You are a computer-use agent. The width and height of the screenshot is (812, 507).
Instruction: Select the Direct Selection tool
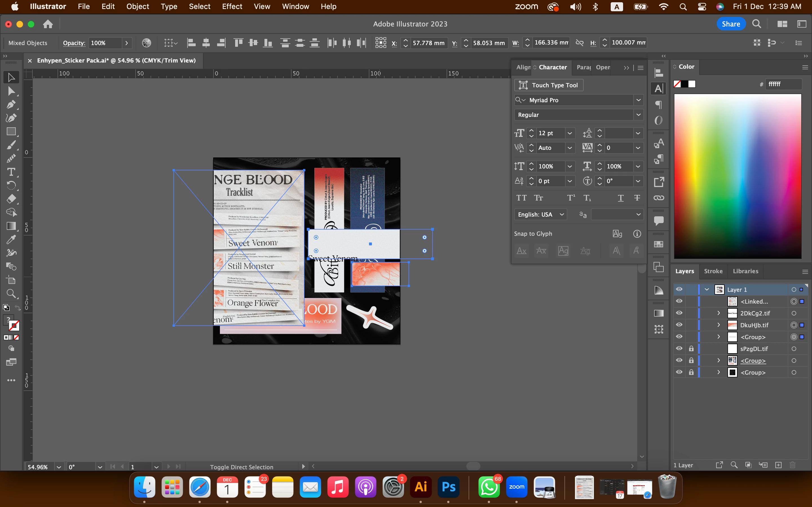[x=11, y=91]
